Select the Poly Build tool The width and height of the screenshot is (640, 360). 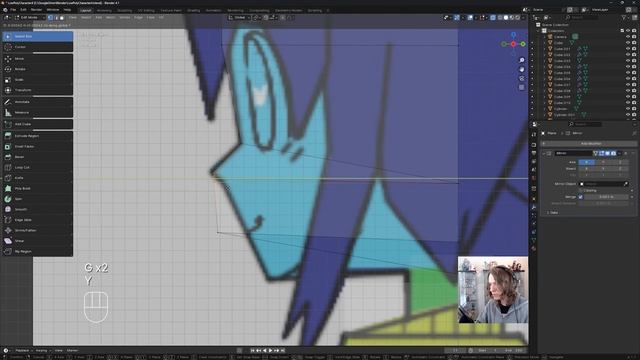point(38,189)
